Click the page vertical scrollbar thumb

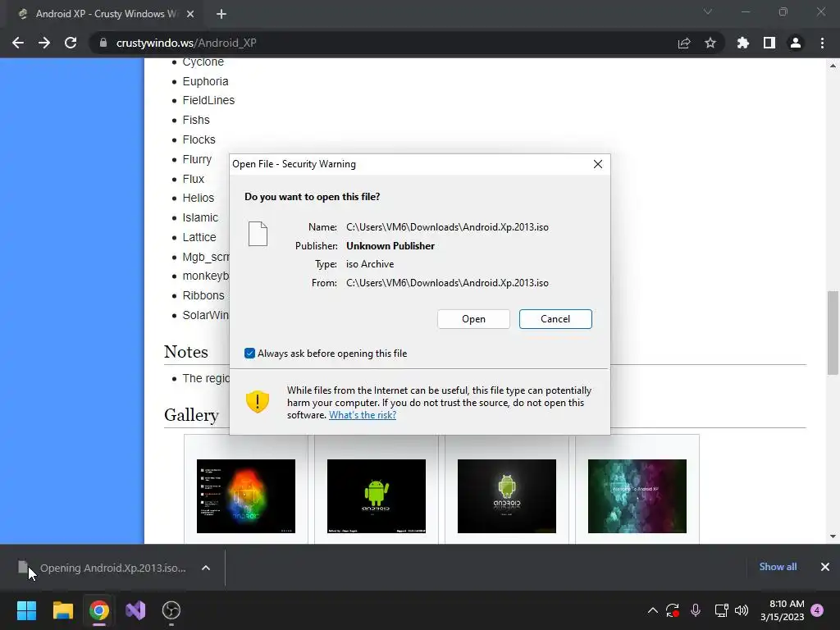pyautogui.click(x=833, y=333)
